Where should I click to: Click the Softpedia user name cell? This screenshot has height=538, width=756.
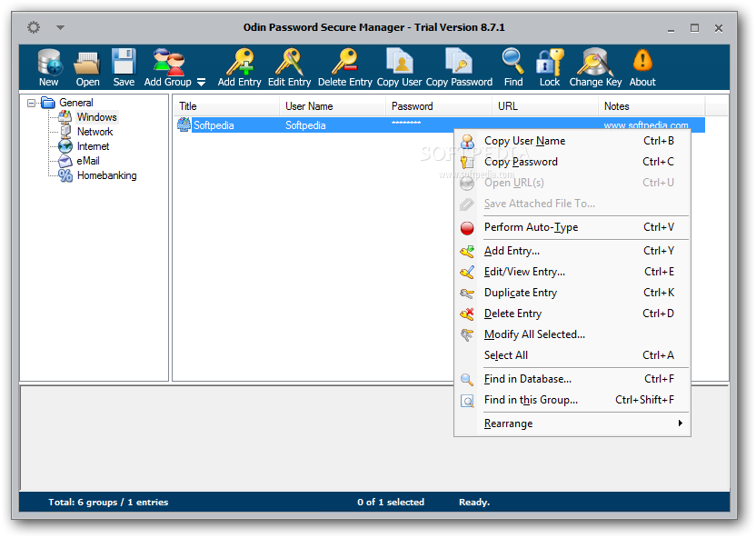305,125
